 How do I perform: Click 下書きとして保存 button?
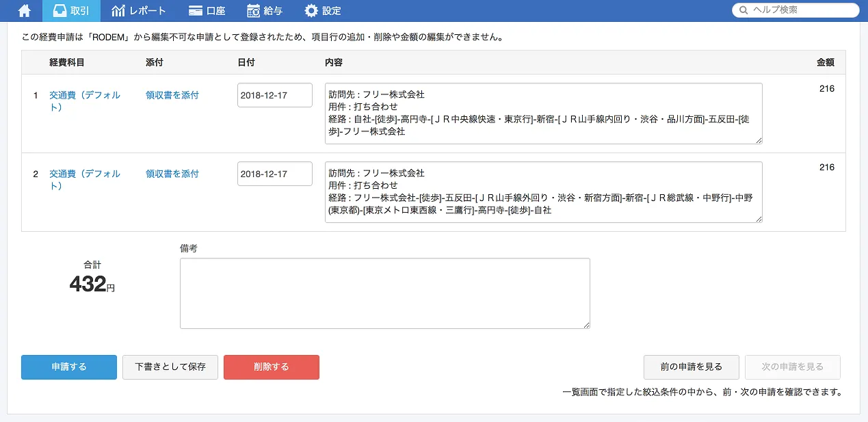pos(170,367)
